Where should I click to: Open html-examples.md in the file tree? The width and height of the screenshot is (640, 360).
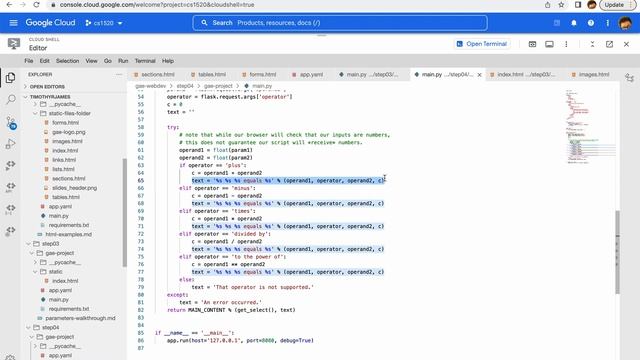click(69, 234)
